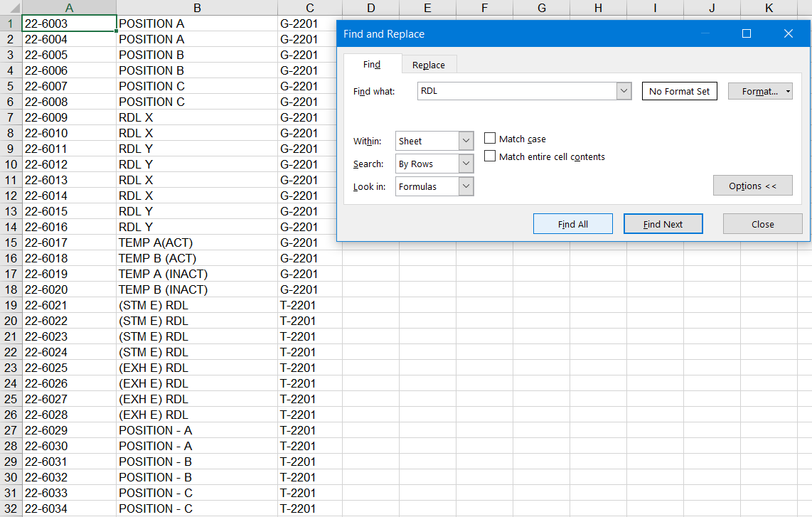Expand the Within dropdown
812x517 pixels.
(x=466, y=141)
